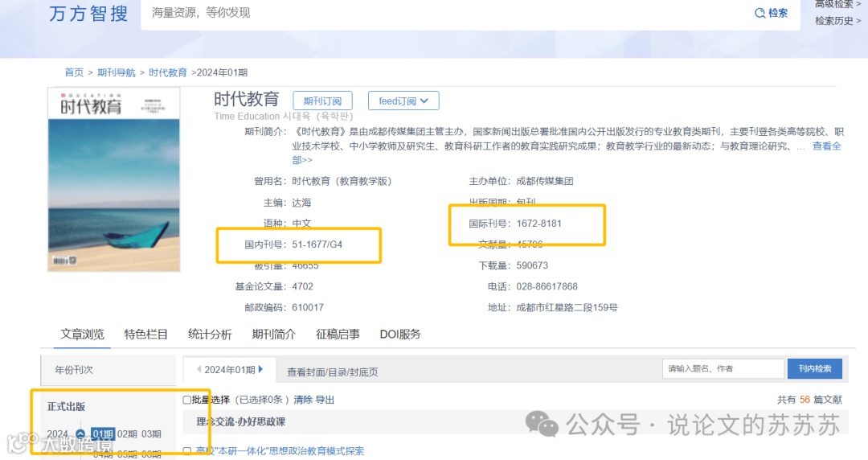The image size is (868, 460).
Task: Switch to the 统计分析 tab
Action: point(210,335)
